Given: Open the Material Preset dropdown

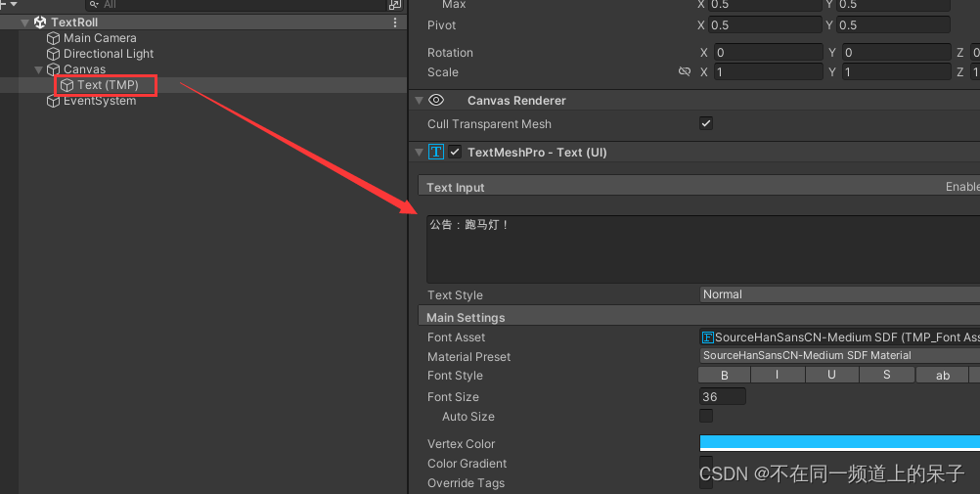Looking at the screenshot, I should pos(839,356).
